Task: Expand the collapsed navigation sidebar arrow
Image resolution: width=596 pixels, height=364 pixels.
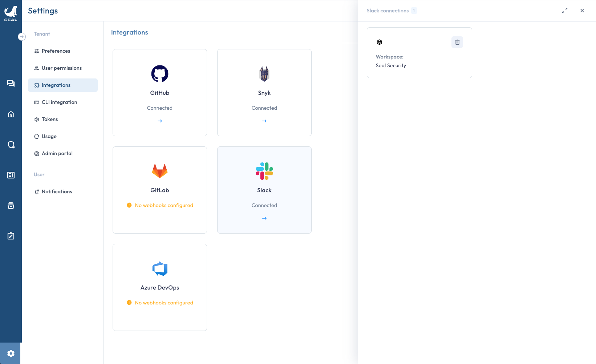Action: click(22, 37)
